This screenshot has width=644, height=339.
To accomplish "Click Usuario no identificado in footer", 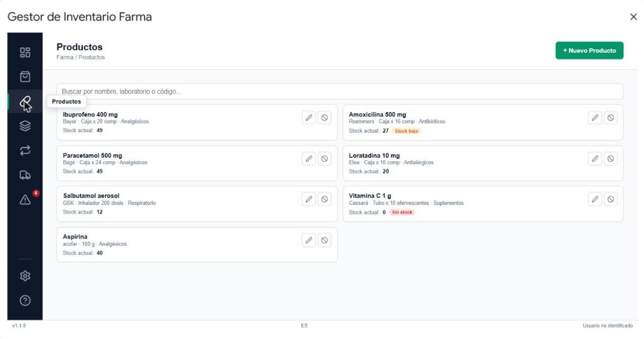I will coord(608,326).
